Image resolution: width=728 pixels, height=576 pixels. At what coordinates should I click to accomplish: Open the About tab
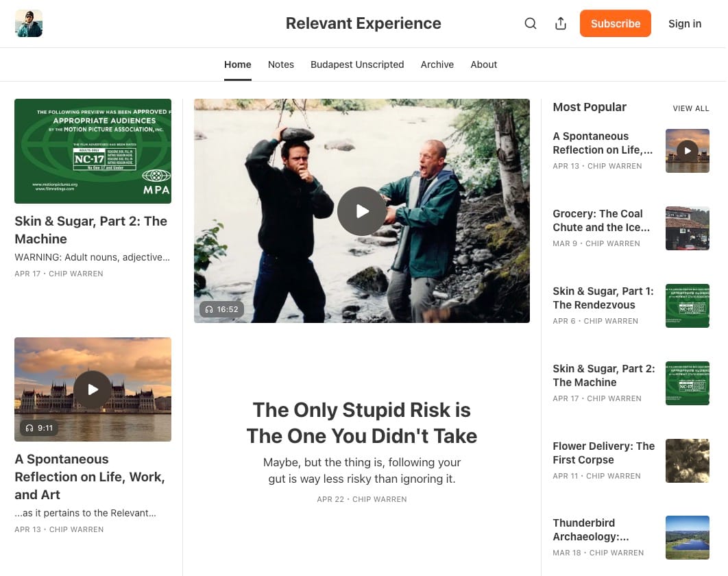[483, 64]
